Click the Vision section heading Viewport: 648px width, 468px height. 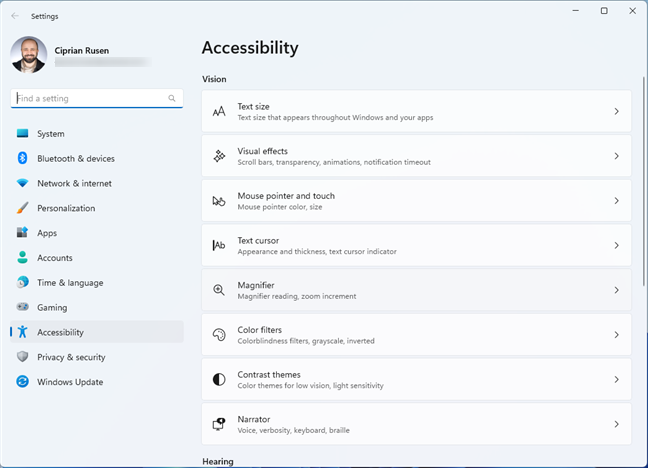tap(214, 79)
